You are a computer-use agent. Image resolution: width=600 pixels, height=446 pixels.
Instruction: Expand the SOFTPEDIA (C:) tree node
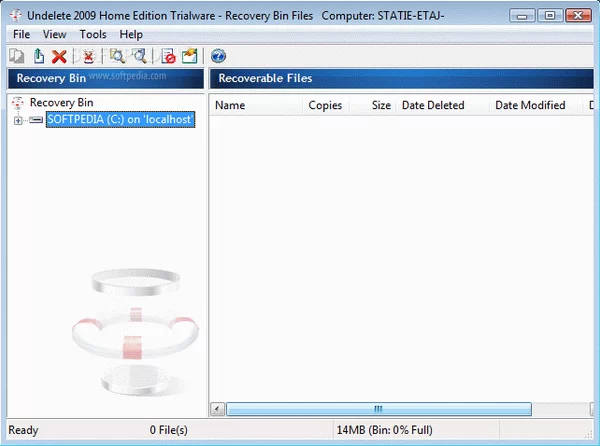(x=18, y=120)
